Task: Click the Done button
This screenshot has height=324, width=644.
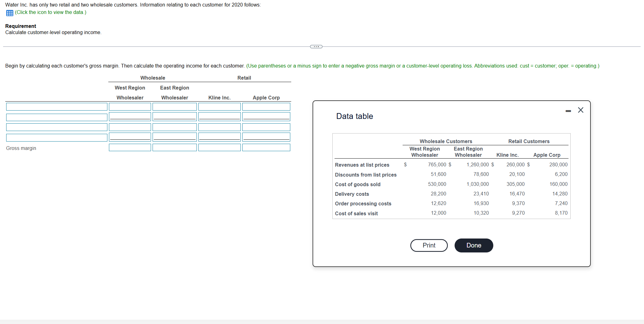Action: click(473, 245)
